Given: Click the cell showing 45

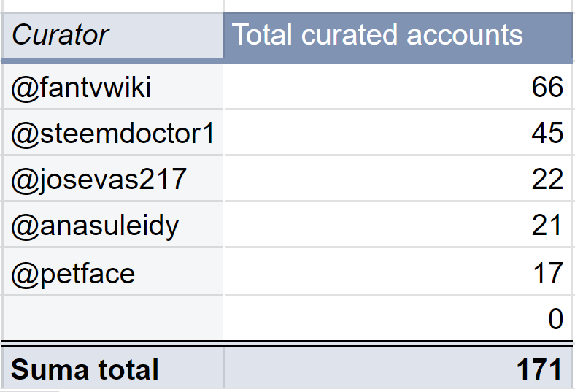Looking at the screenshot, I should coord(398,133).
